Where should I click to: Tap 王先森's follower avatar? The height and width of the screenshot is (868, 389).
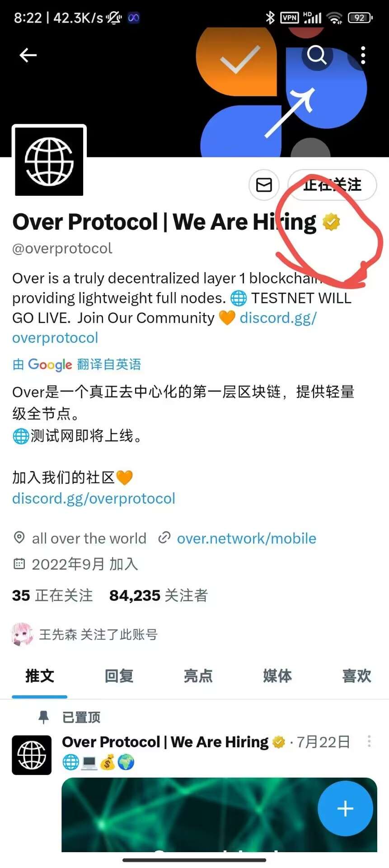22,634
